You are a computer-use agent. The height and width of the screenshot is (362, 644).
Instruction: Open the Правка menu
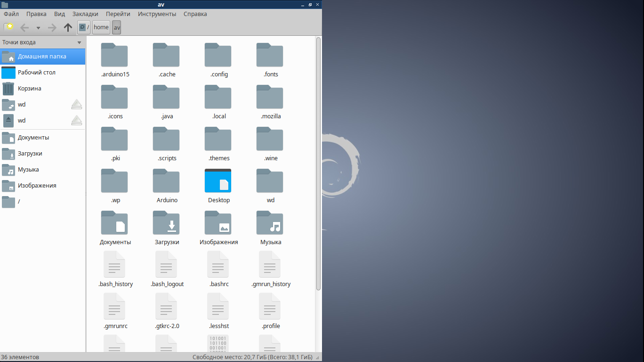coord(36,14)
